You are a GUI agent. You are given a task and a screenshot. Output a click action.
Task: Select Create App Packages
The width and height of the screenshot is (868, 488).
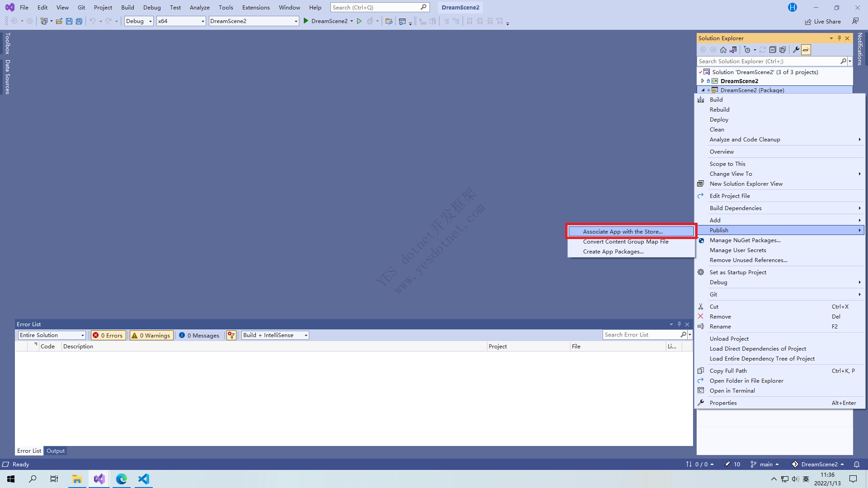point(631,252)
